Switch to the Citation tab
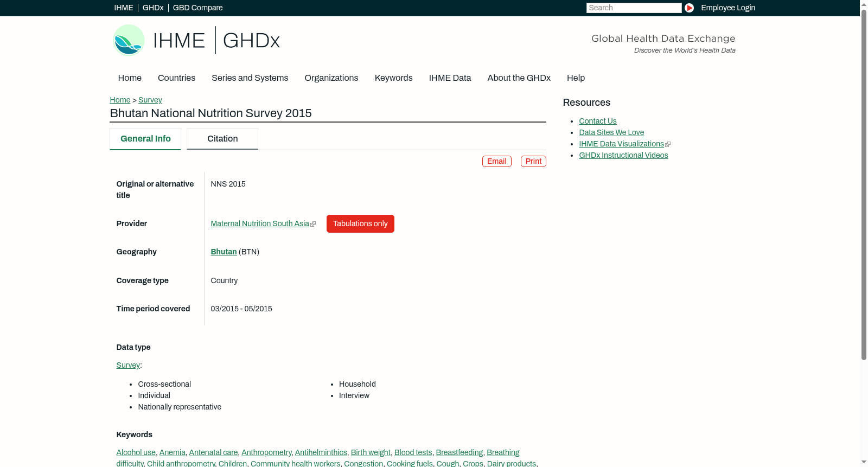The image size is (868, 467). point(222,139)
